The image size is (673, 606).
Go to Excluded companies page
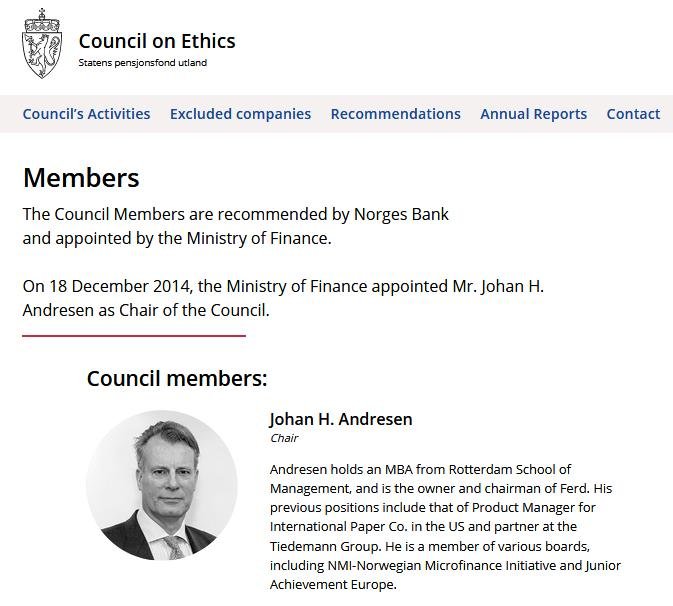(x=240, y=114)
